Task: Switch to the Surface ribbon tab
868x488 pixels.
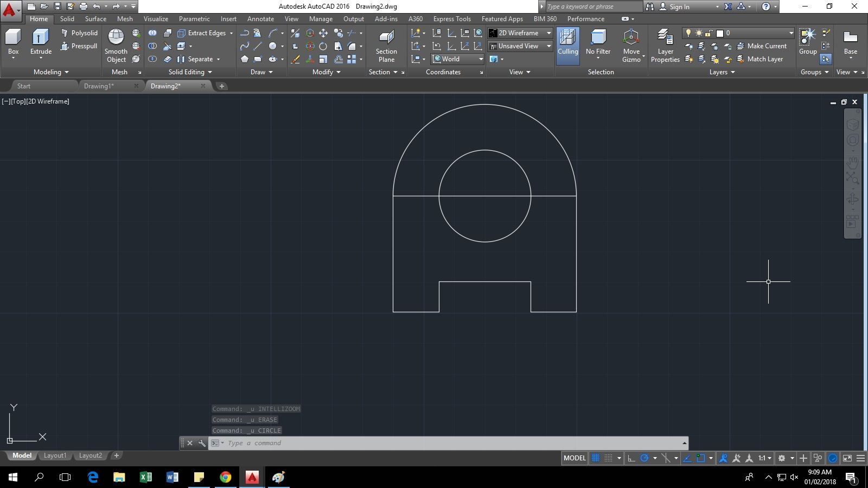Action: 95,19
